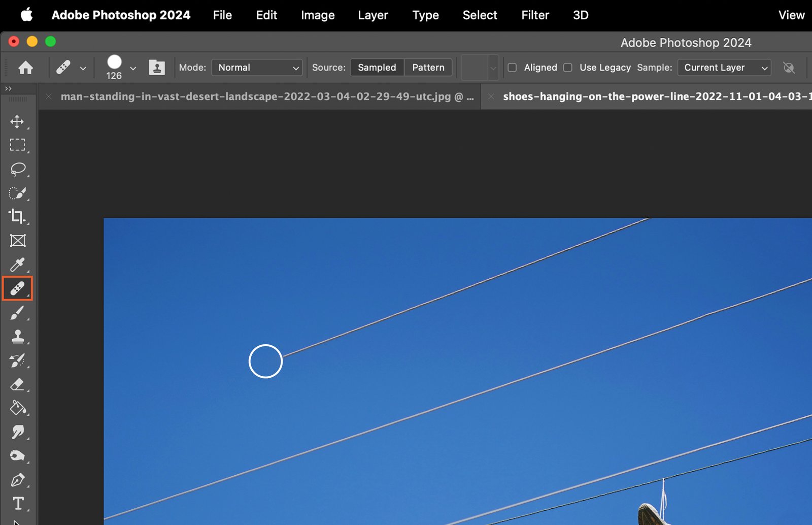Enable the Aligned checkbox

tap(512, 68)
